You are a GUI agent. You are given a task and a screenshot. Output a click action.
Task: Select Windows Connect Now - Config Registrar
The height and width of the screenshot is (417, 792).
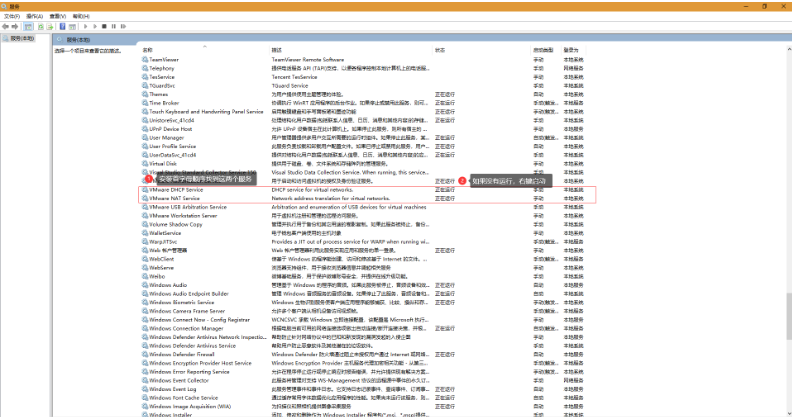tap(199, 320)
